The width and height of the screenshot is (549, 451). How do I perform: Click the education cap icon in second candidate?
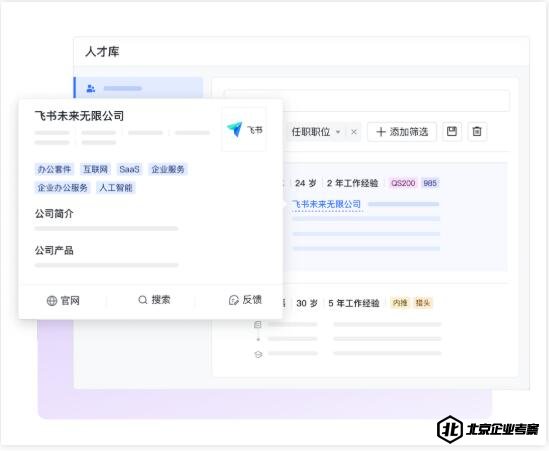click(x=258, y=354)
